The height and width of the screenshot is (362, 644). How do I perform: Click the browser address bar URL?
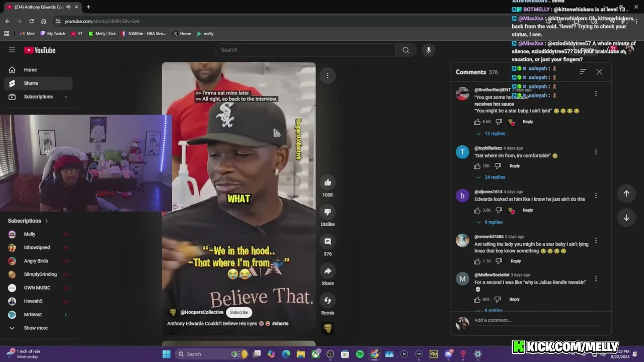tap(102, 21)
